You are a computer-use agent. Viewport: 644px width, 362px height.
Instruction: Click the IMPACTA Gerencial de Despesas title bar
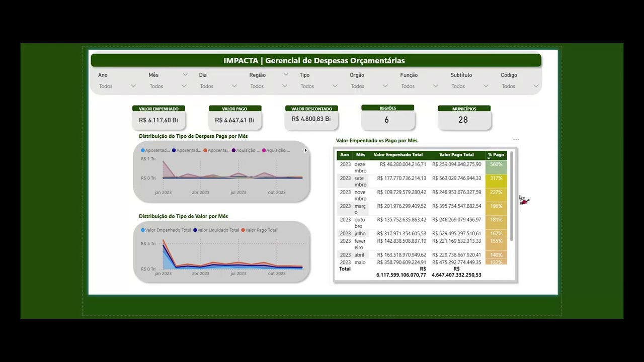coord(316,60)
